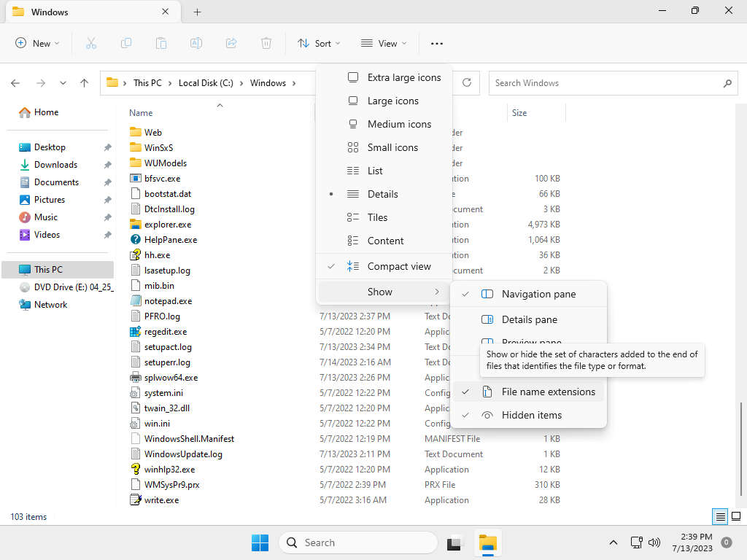Open Windows Start menu
Viewport: 747px width, 560px height.
[260, 542]
